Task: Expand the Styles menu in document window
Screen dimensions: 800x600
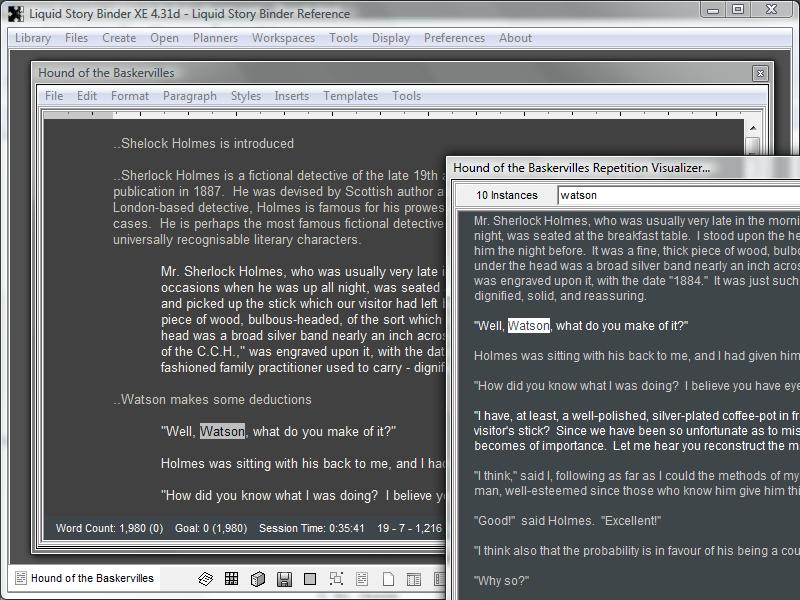Action: coord(245,96)
